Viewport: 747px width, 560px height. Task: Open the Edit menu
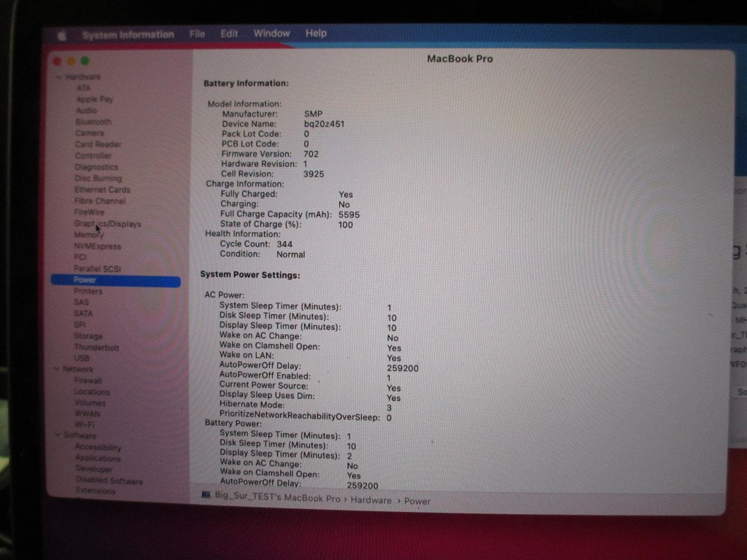pos(229,34)
